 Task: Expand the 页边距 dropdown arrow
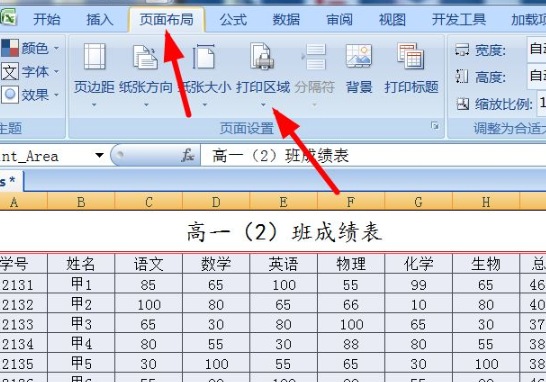(x=94, y=104)
